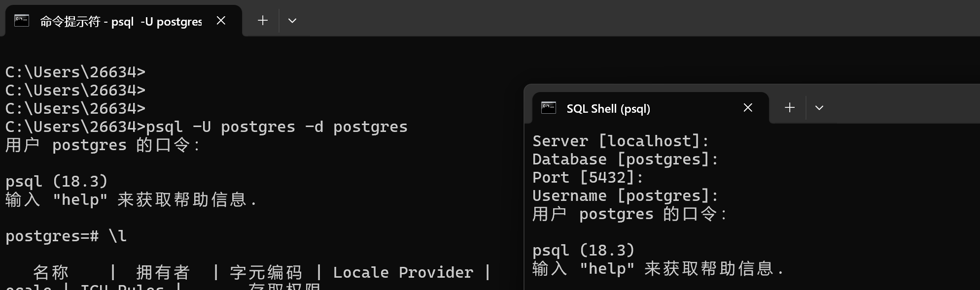Click the "Username [postgres]:" line
The image size is (980, 290).
(x=625, y=196)
